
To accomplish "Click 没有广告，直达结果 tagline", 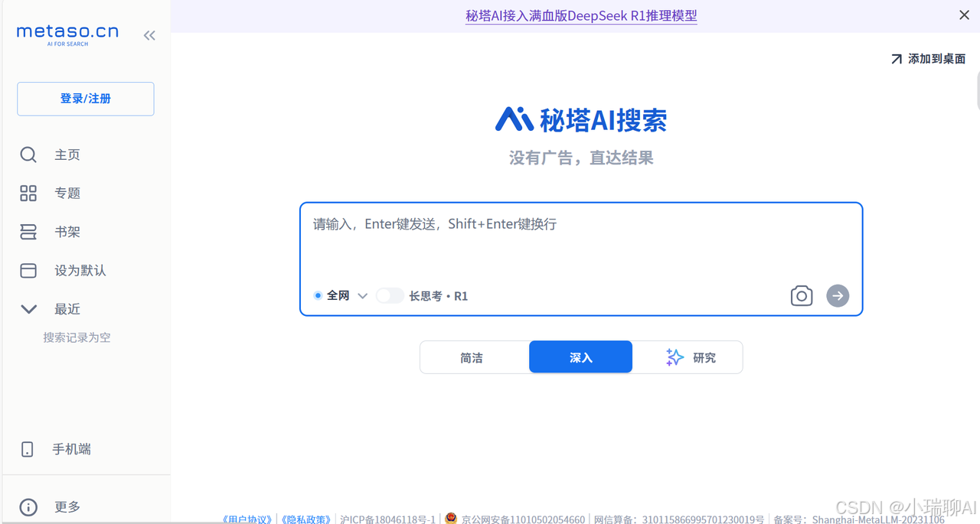I will [x=581, y=158].
